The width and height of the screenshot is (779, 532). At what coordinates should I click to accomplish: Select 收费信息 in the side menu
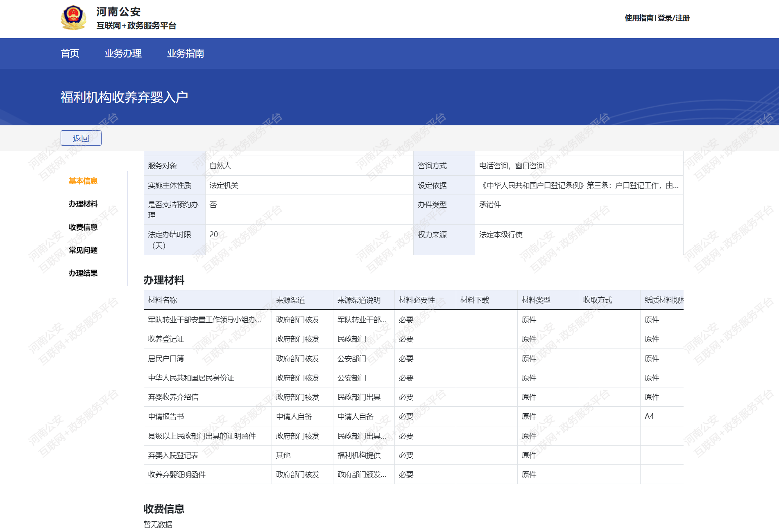tap(83, 227)
